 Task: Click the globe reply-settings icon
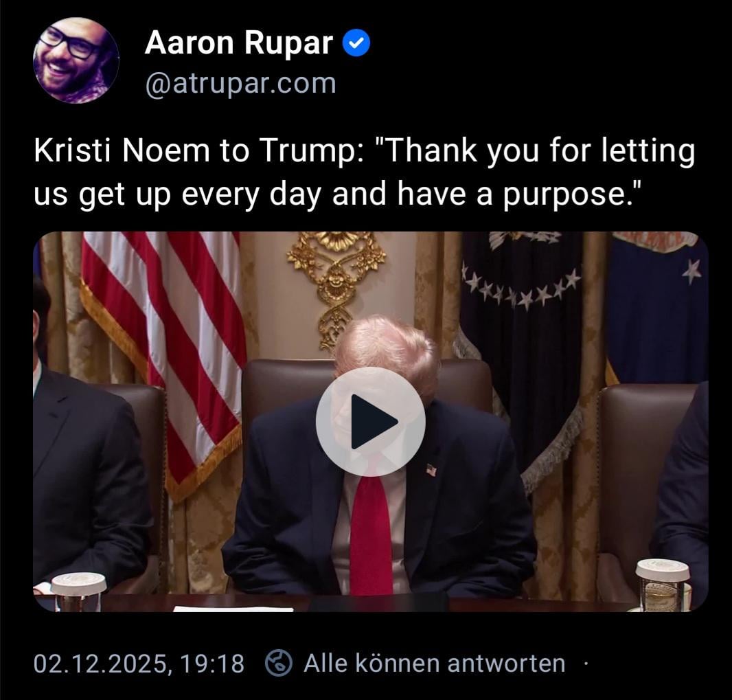tap(279, 663)
